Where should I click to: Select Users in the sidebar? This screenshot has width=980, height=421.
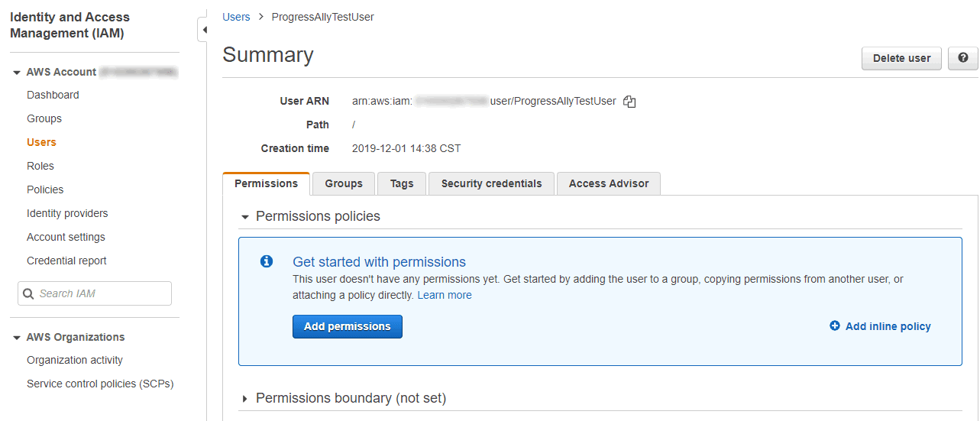[x=41, y=142]
